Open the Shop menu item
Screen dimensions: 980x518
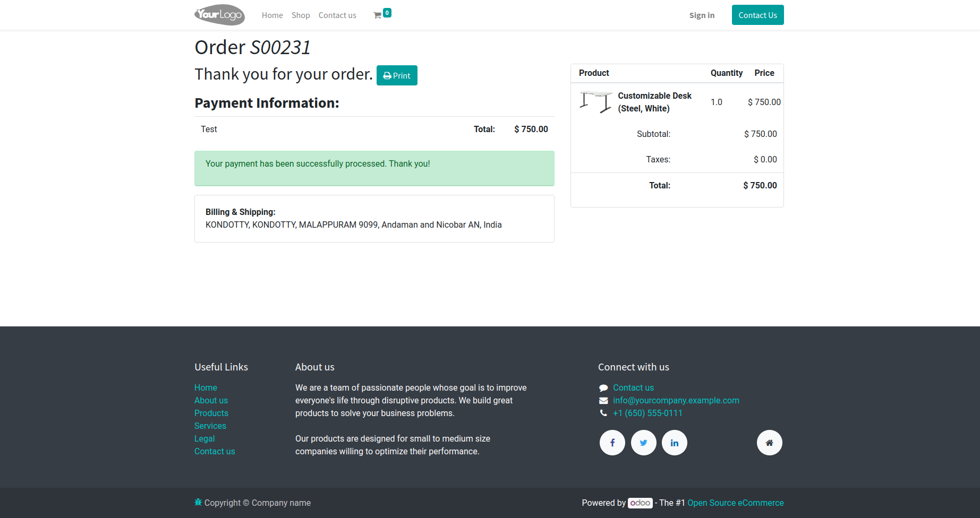(301, 15)
